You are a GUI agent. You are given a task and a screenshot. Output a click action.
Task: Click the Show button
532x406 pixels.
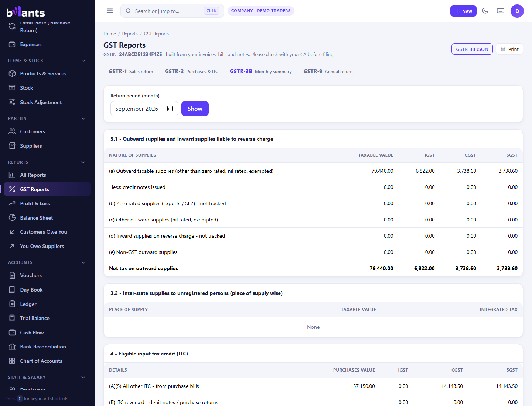pyautogui.click(x=195, y=109)
